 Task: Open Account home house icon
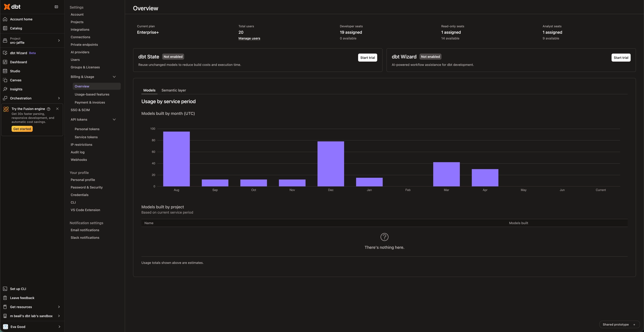point(5,19)
